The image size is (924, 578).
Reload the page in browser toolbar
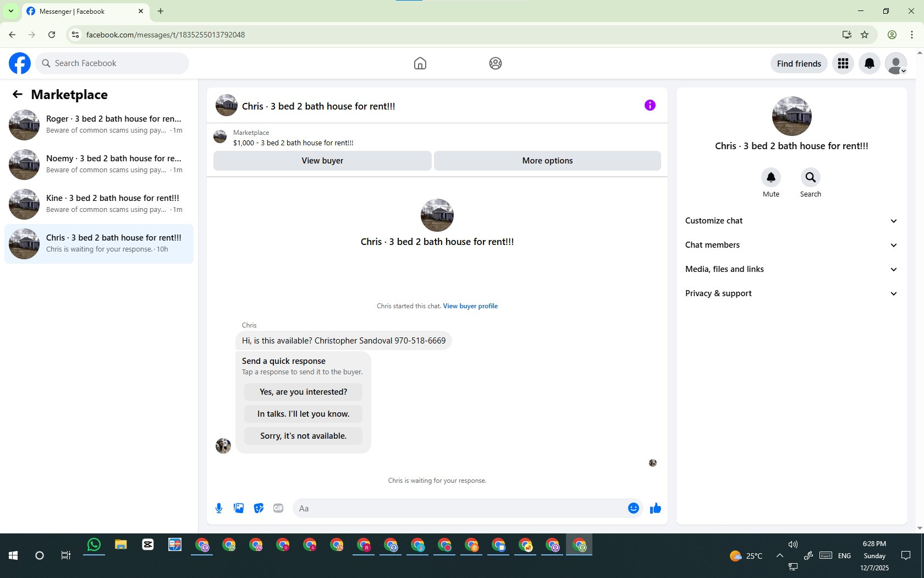(x=52, y=35)
